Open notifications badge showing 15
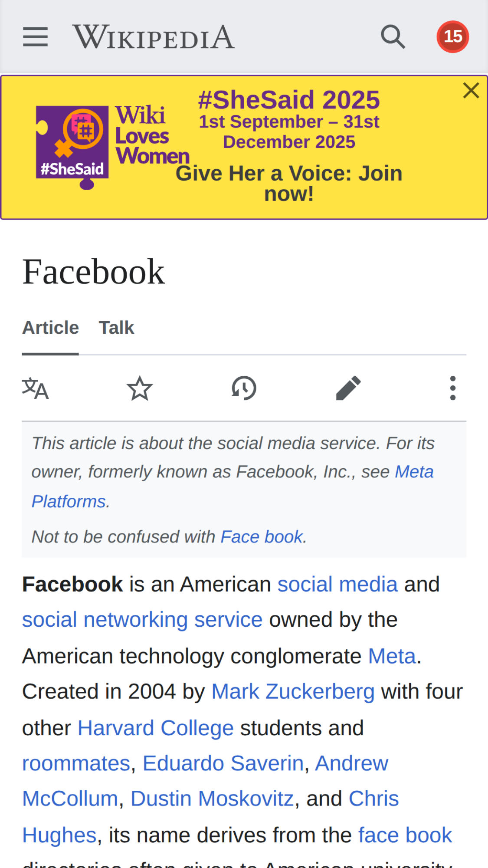Screen dimensions: 488x868 tap(452, 37)
